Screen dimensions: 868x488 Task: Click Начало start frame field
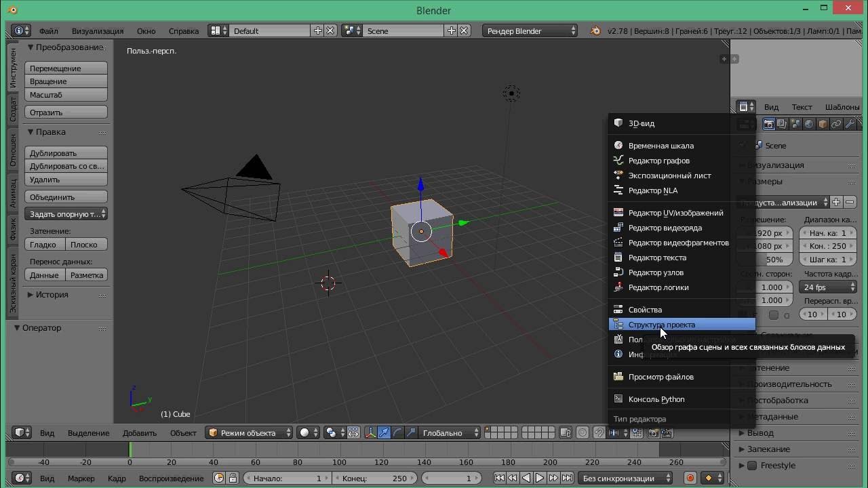[288, 479]
